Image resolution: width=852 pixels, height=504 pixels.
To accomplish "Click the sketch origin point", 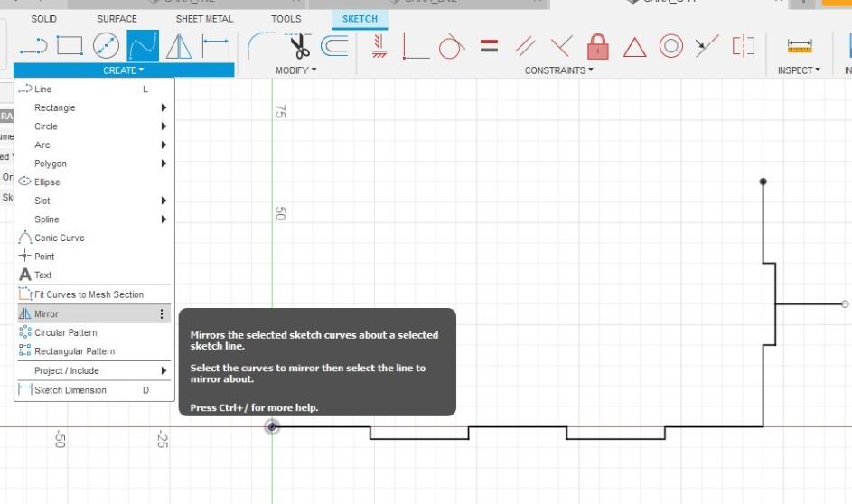I will tap(272, 427).
